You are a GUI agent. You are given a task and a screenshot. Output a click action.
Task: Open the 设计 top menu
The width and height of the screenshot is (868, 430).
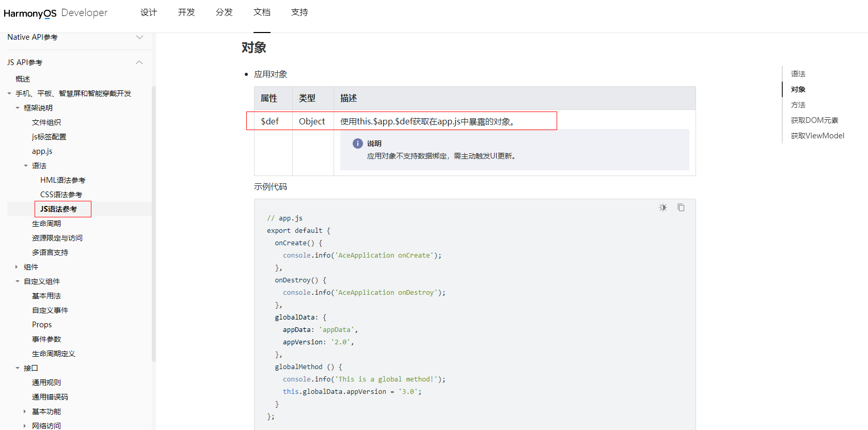coord(149,12)
